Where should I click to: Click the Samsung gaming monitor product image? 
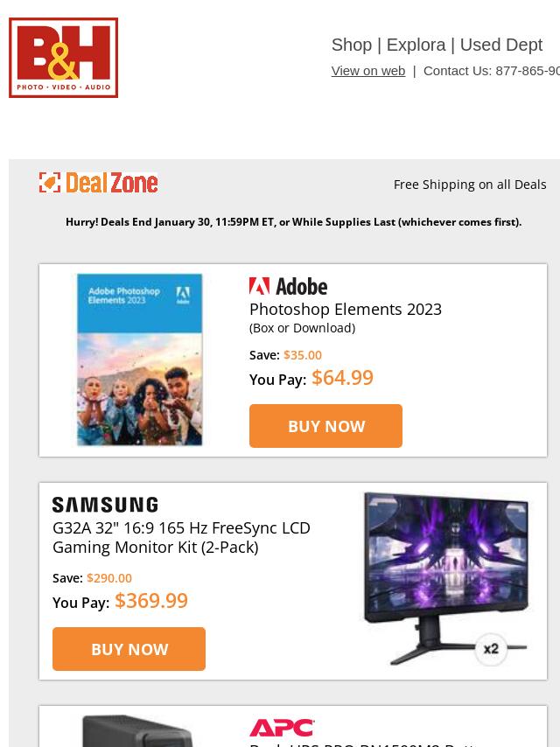(446, 578)
